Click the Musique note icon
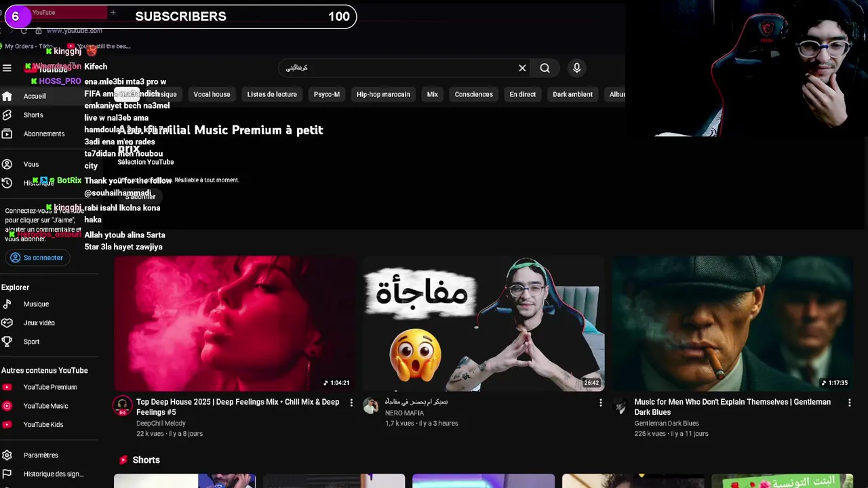 click(x=7, y=304)
